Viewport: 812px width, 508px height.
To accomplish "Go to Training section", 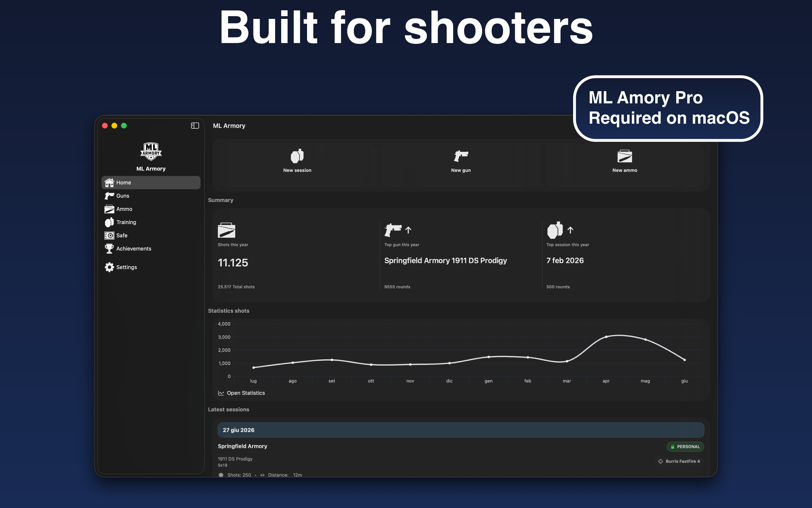I will (x=151, y=222).
